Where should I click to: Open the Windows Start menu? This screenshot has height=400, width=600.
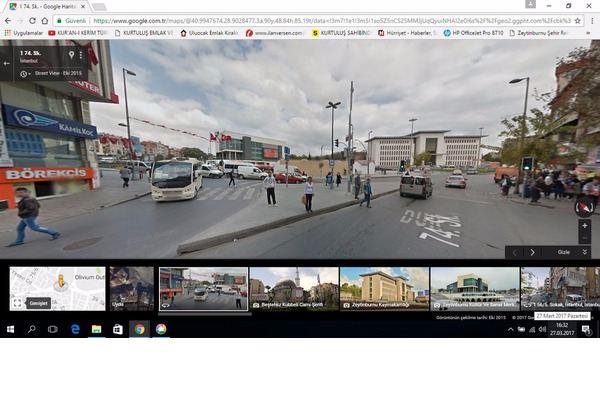(10, 329)
